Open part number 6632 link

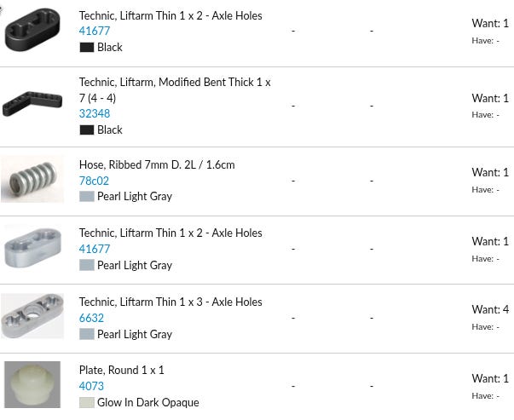coord(91,318)
